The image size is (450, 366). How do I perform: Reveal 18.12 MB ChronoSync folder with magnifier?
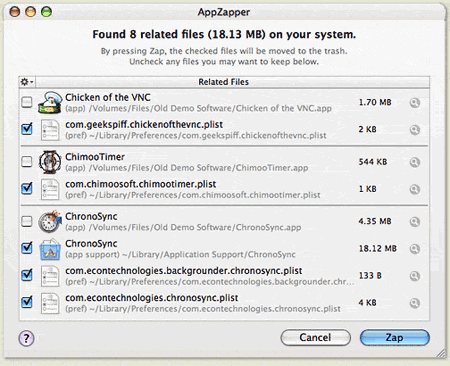click(x=415, y=249)
